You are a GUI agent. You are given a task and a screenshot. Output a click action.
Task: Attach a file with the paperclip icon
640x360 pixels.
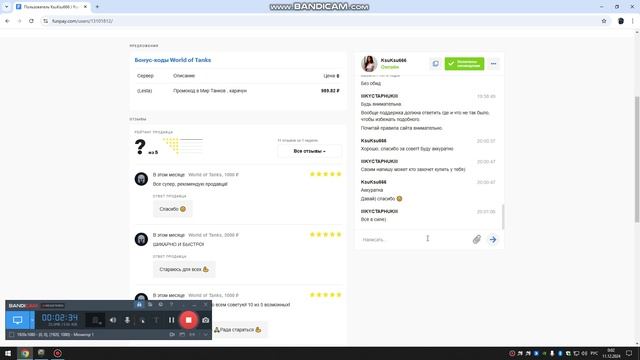coord(476,239)
